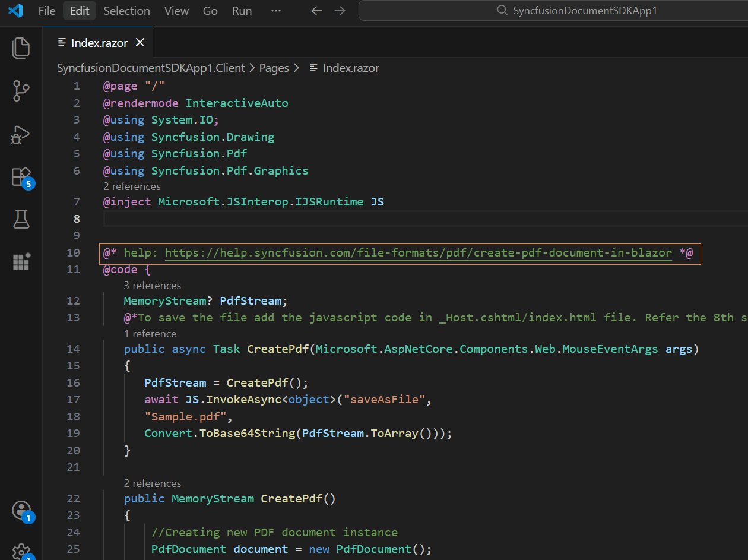
Task: Open the File menu
Action: tap(47, 11)
